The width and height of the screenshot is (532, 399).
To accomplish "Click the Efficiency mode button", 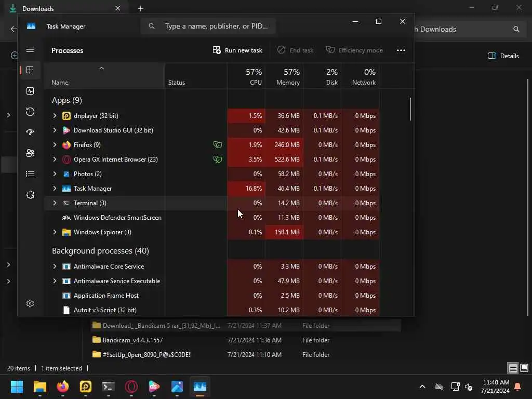I will [354, 50].
